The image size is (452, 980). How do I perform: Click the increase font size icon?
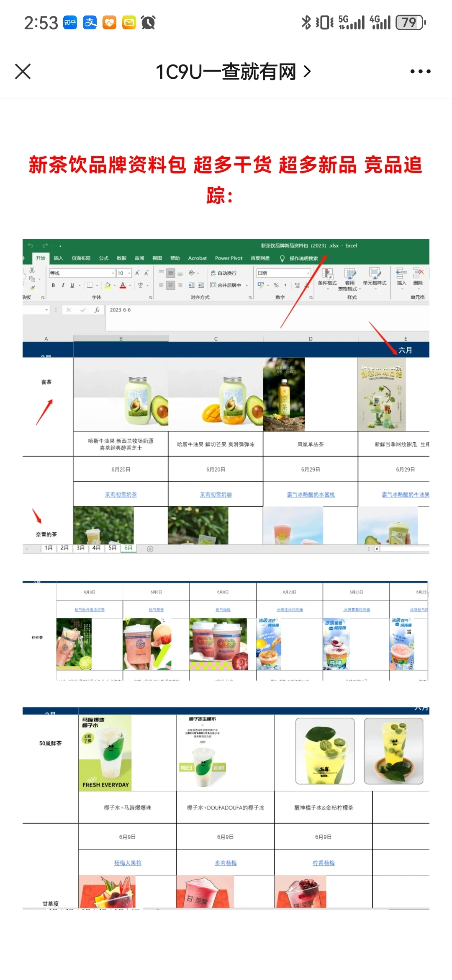tap(137, 273)
